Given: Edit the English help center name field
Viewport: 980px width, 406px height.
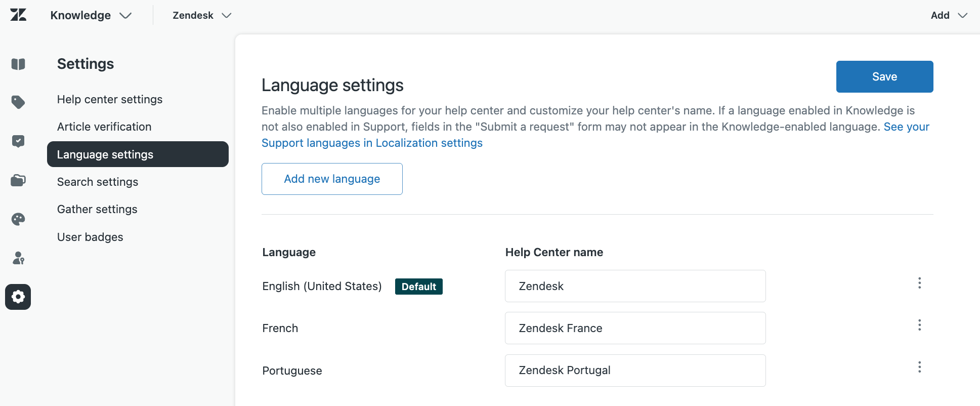Looking at the screenshot, I should (635, 286).
